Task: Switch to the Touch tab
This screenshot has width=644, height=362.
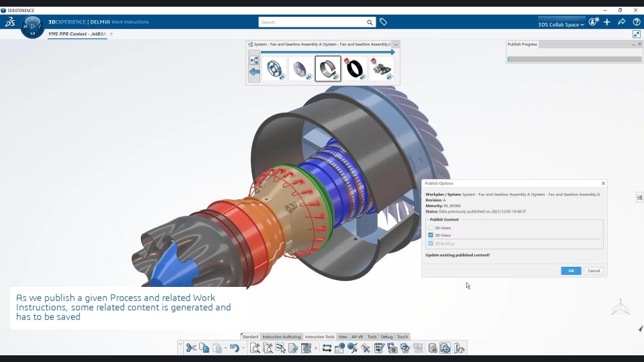Action: tap(402, 337)
